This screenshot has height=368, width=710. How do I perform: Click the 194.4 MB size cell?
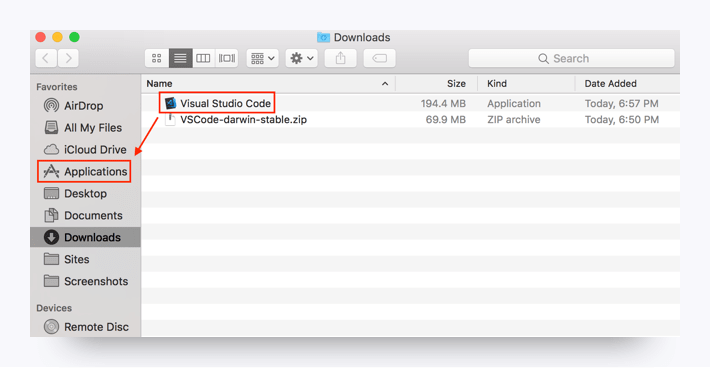click(x=443, y=104)
